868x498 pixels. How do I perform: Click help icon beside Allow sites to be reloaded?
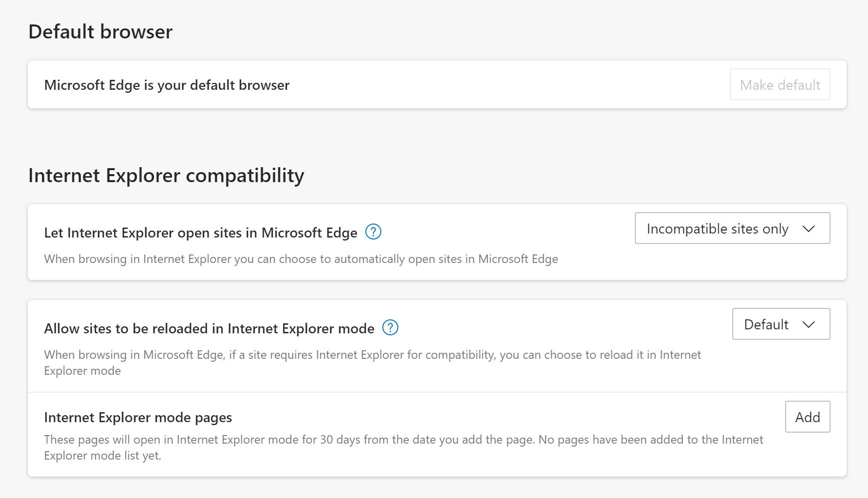pyautogui.click(x=390, y=328)
